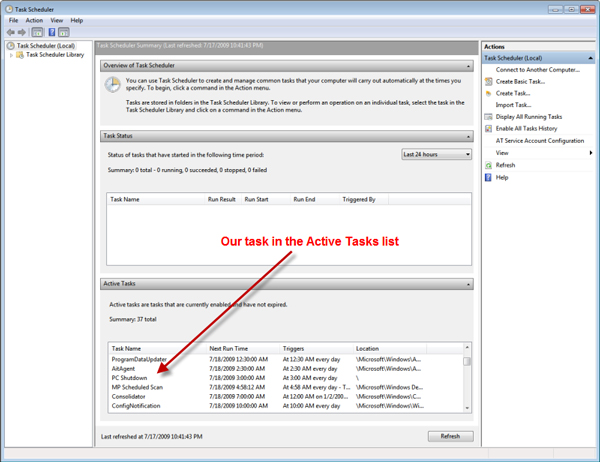Click the Forward arrow toolbar icon
The width and height of the screenshot is (600, 462).
pos(22,32)
